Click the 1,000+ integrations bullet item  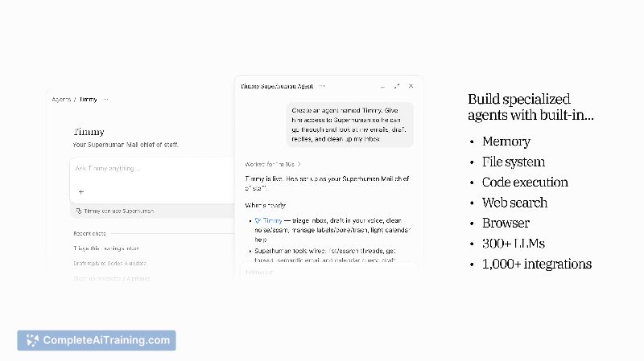click(x=537, y=264)
